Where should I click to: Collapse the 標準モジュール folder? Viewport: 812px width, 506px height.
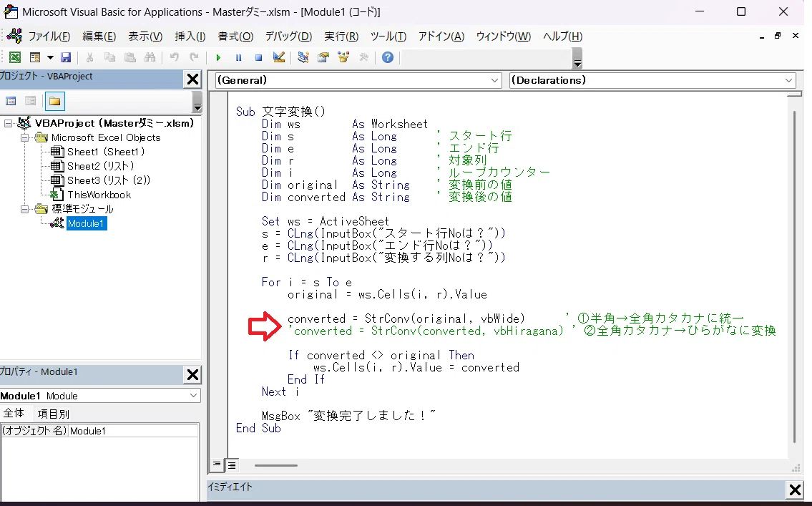(x=24, y=209)
